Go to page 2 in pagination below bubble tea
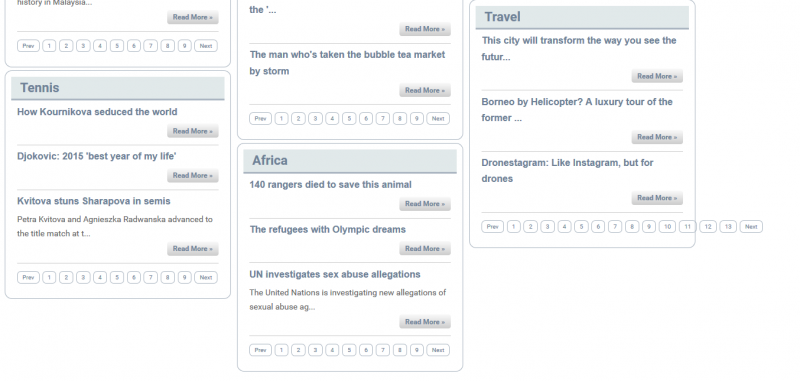Image resolution: width=800 pixels, height=381 pixels. (x=298, y=119)
